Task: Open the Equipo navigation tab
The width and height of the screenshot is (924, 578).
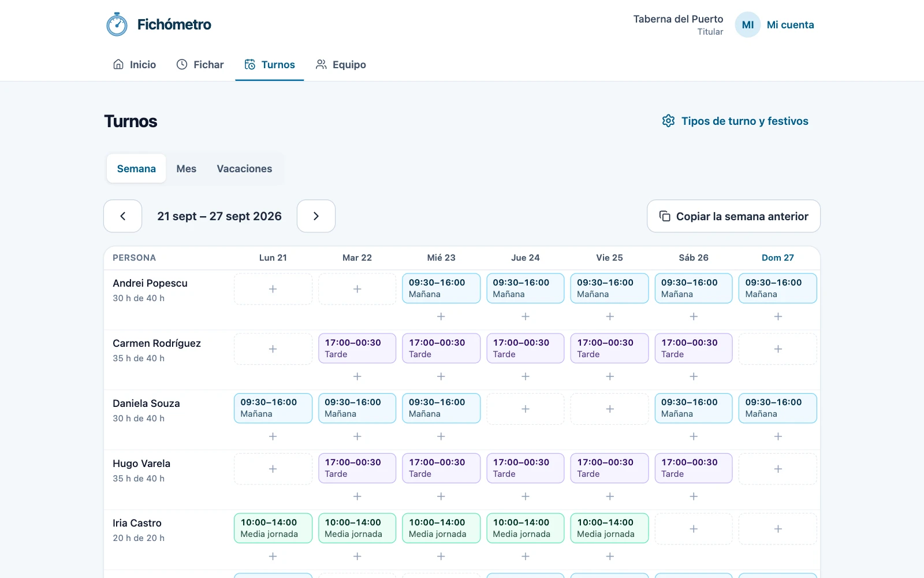Action: [341, 65]
